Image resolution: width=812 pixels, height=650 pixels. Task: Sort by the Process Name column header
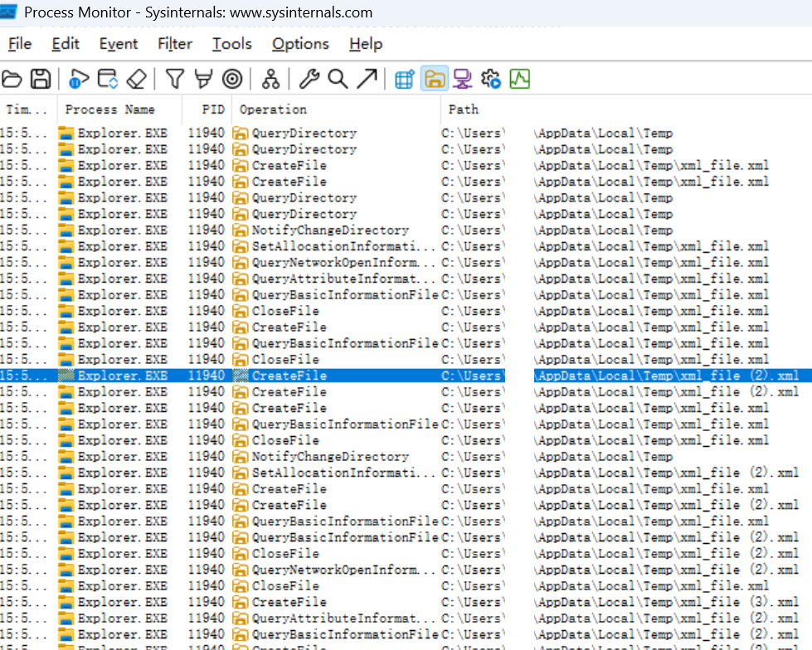[x=119, y=109]
